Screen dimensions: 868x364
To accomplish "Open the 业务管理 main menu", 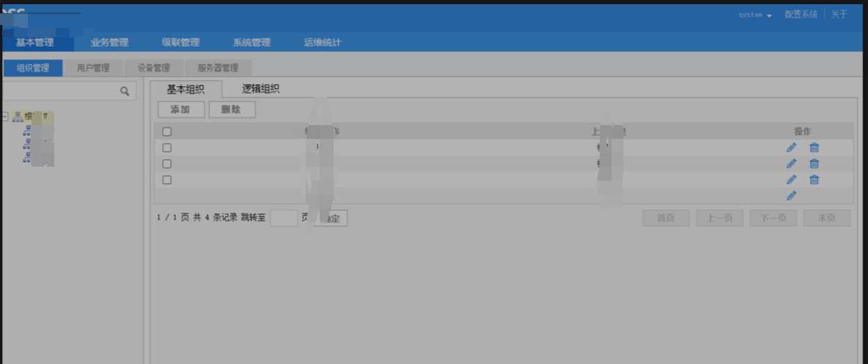I will (110, 42).
